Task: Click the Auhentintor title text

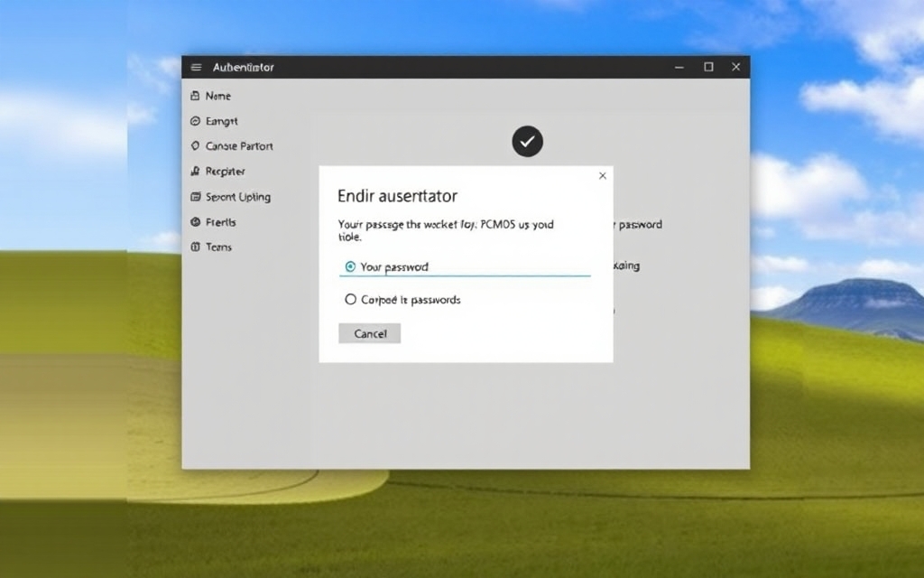Action: (244, 67)
